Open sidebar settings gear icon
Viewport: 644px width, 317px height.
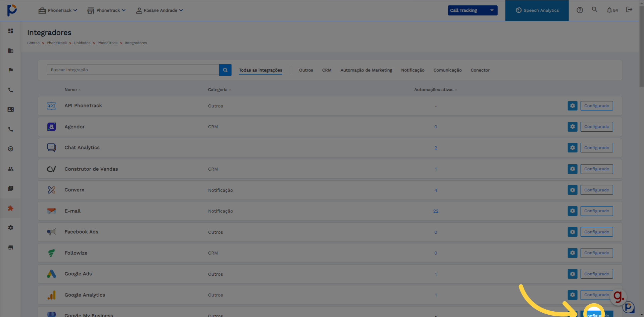[11, 228]
